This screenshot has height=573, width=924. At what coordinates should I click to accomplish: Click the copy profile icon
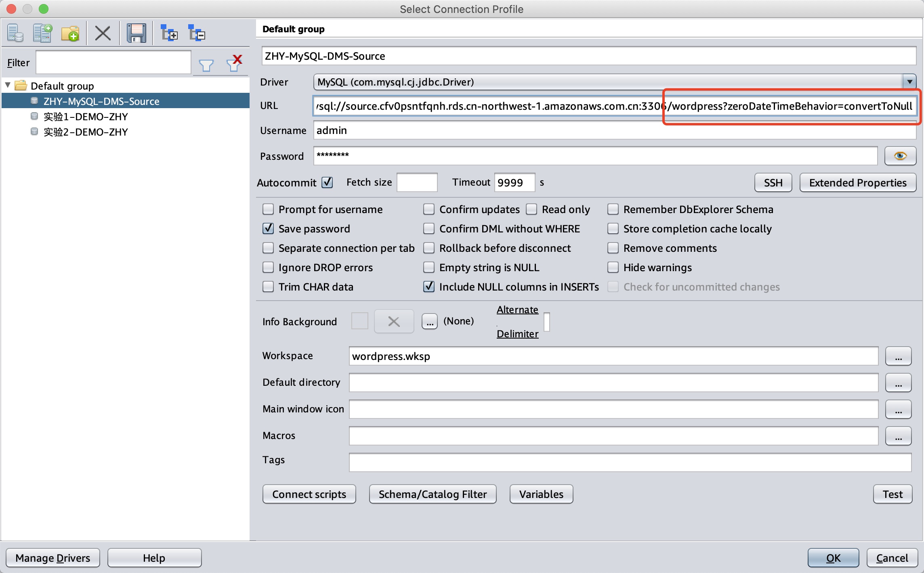tap(43, 33)
